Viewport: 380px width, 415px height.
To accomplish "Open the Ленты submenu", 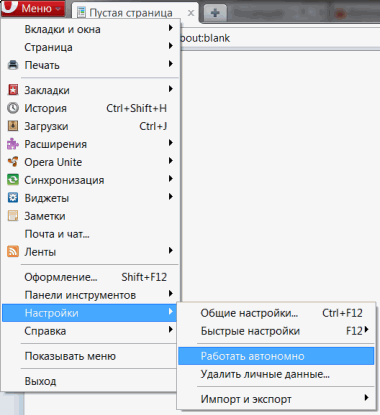I will click(91, 252).
